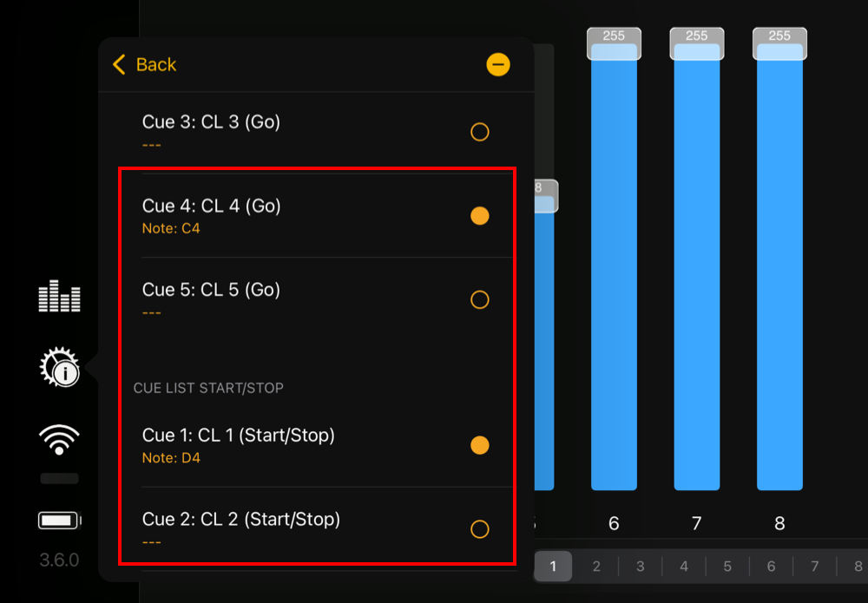This screenshot has width=868, height=603.
Task: Switch to page tab 1
Action: (x=553, y=566)
